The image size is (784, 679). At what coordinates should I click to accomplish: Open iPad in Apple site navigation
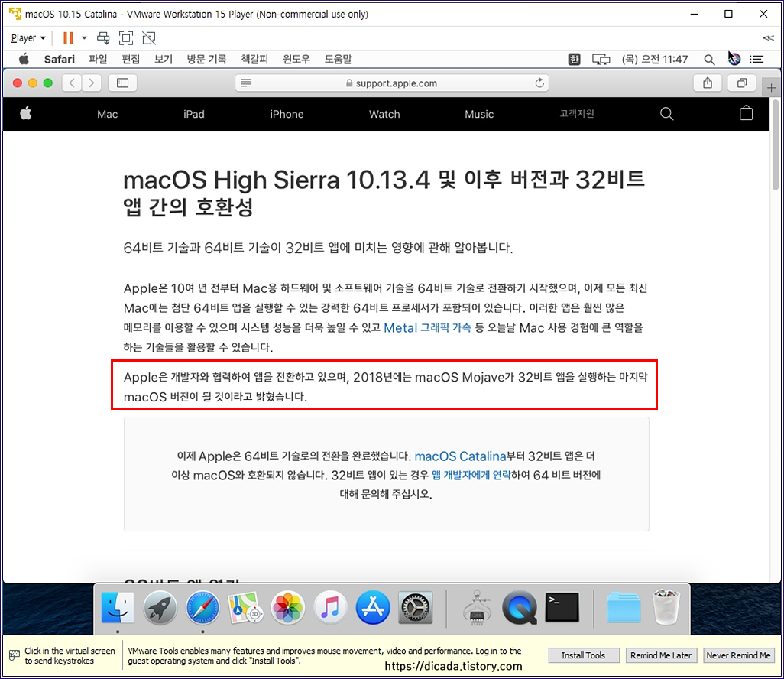click(194, 114)
